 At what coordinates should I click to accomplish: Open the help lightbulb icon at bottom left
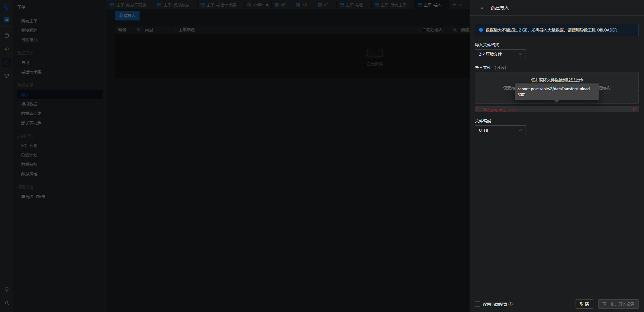pos(7,289)
